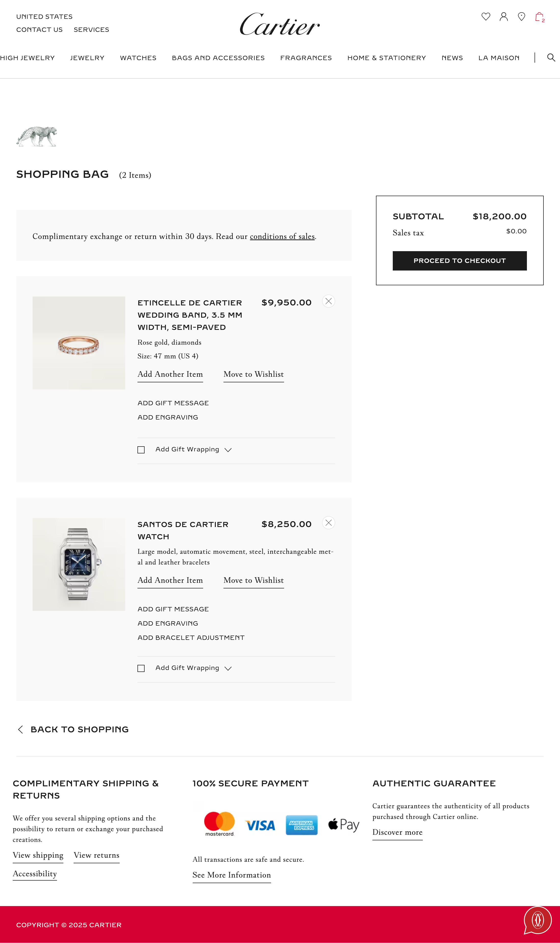Remove the Santos de Cartier watch
The image size is (560, 943).
[328, 523]
